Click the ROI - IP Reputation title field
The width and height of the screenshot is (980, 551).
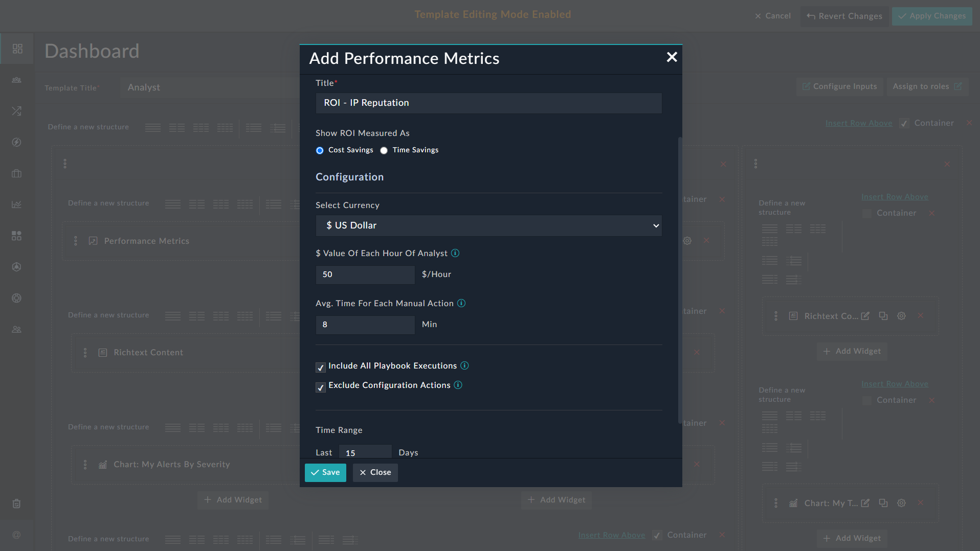[488, 103]
